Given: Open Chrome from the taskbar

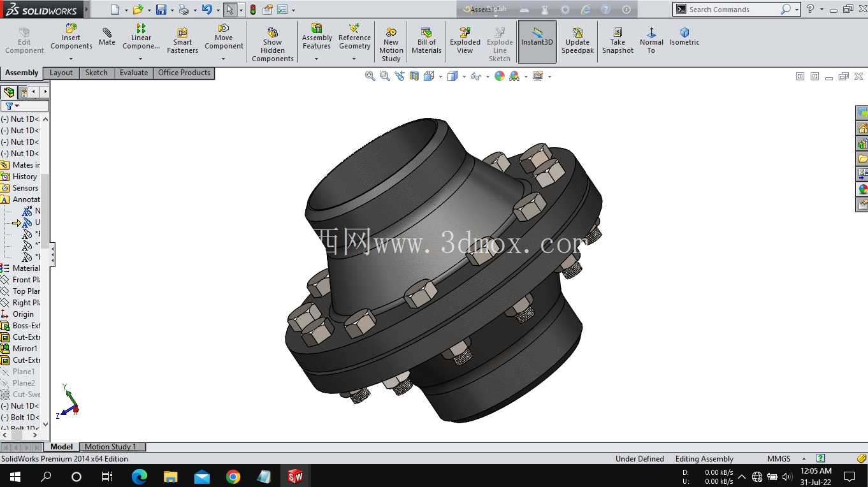Looking at the screenshot, I should coord(233,476).
